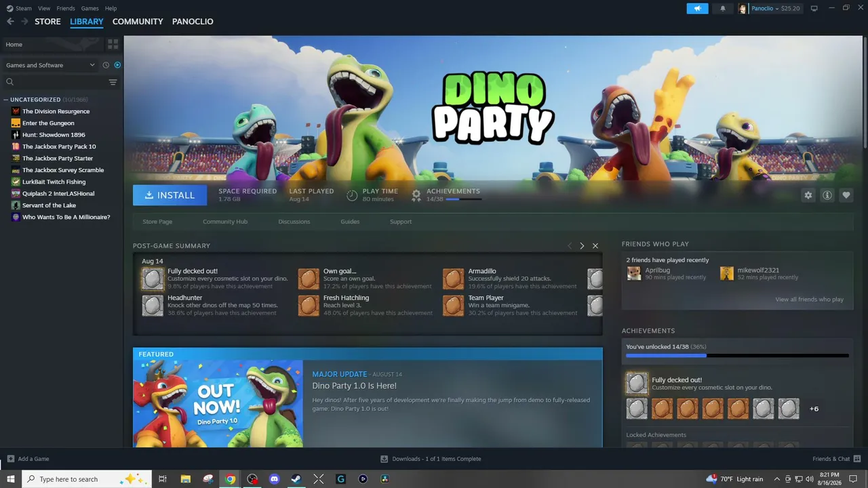This screenshot has width=868, height=488.
Task: Open the Friends menu
Action: tap(66, 8)
